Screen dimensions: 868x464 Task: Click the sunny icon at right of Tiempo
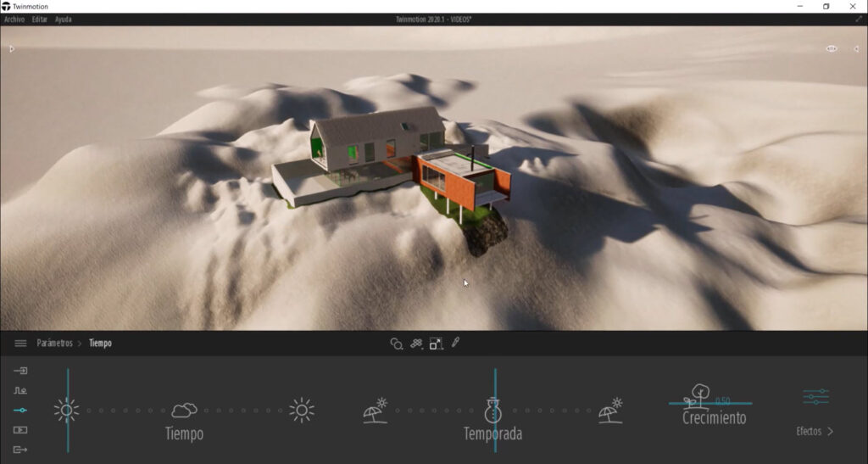(301, 411)
